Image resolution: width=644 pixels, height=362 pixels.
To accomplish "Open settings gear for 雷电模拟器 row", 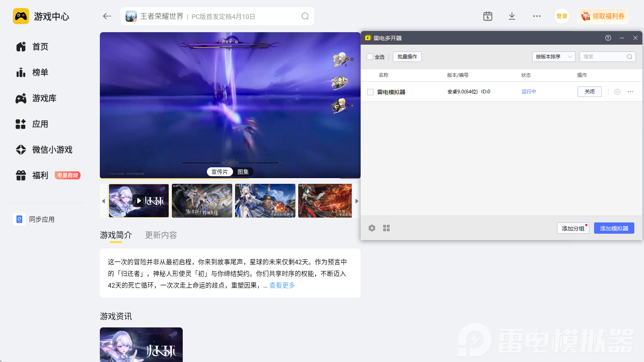I will point(617,92).
